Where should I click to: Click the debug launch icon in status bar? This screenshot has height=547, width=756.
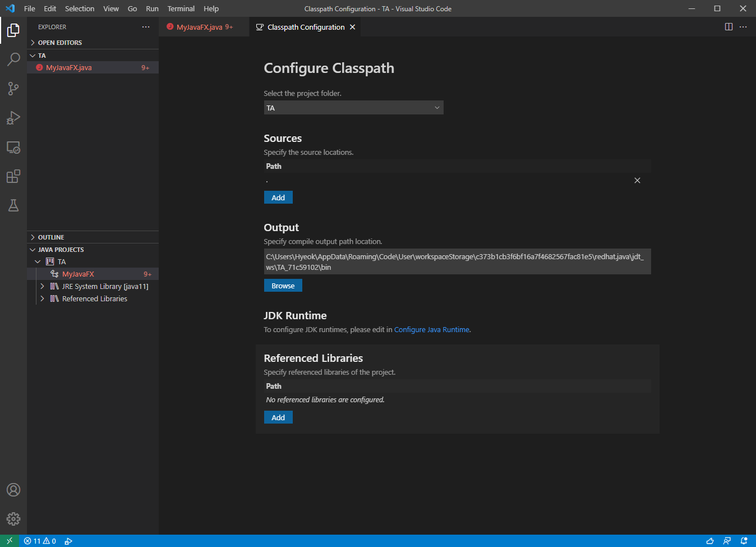click(68, 541)
